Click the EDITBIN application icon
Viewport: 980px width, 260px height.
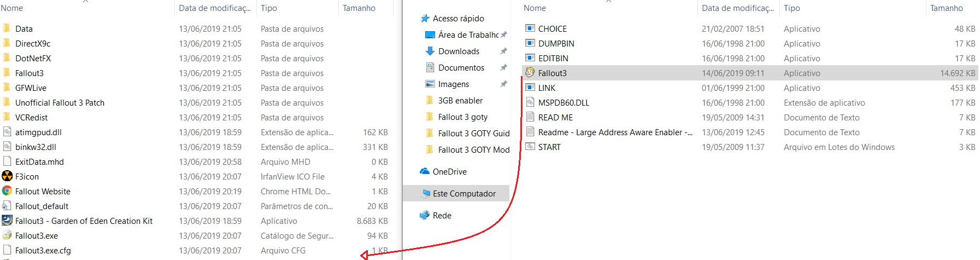point(530,58)
